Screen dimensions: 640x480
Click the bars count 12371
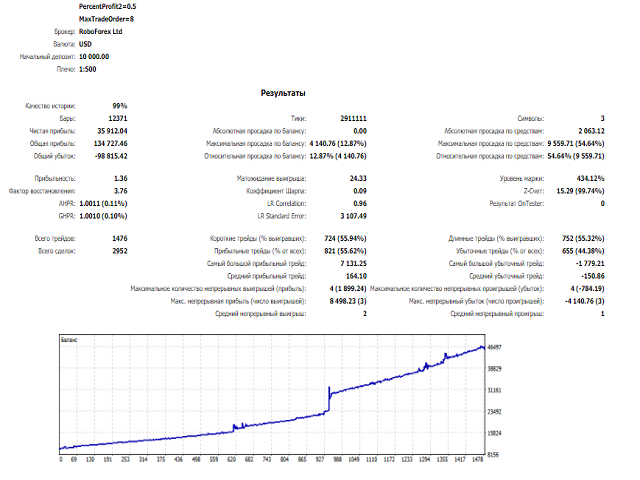(x=118, y=118)
